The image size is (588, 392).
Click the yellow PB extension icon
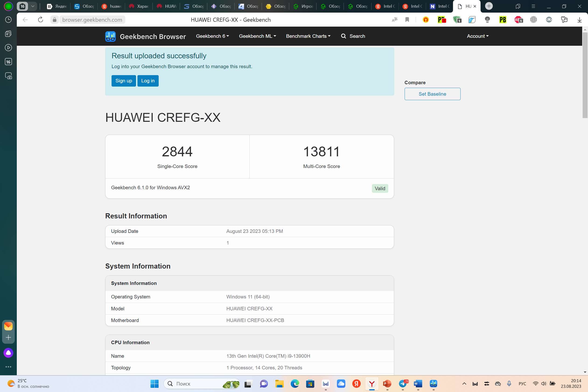click(x=503, y=20)
